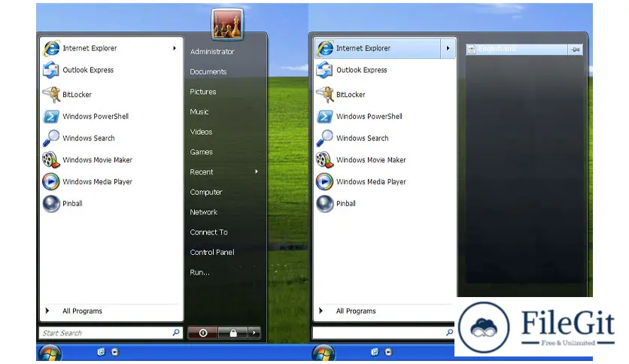Open shutdown options arrow beside the lock button
The height and width of the screenshot is (364, 629).
[x=254, y=332]
